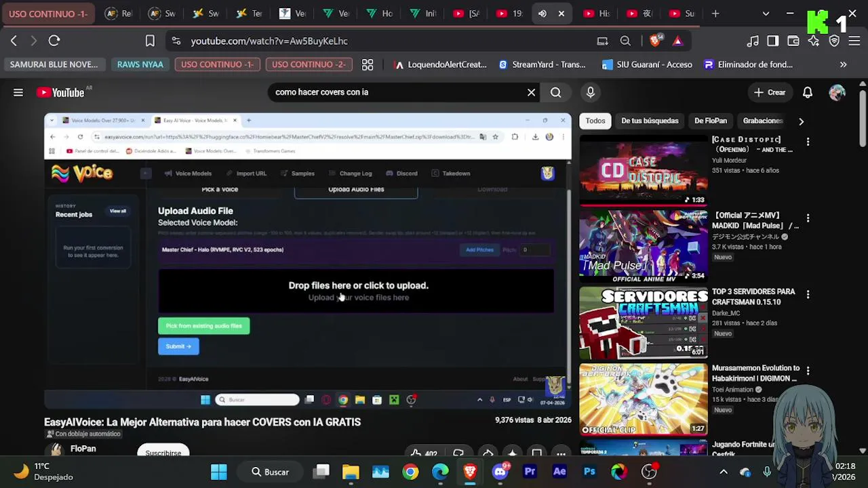Screen dimensions: 868x488
Task: Open the Windows Start menu
Action: click(x=219, y=472)
